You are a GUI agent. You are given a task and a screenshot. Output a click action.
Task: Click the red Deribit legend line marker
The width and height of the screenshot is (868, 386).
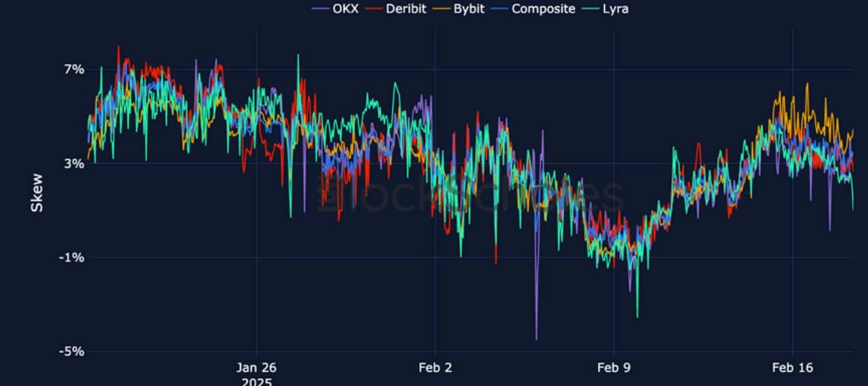pos(371,9)
